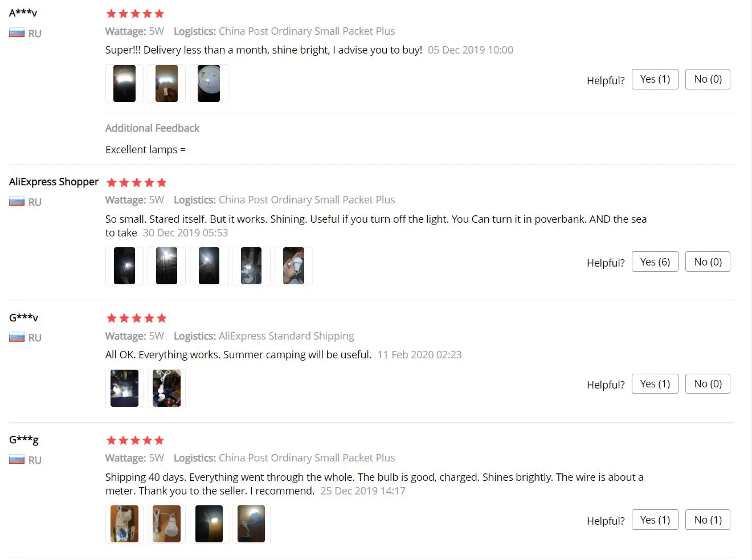Vote No (0) on A***v's review

point(708,79)
